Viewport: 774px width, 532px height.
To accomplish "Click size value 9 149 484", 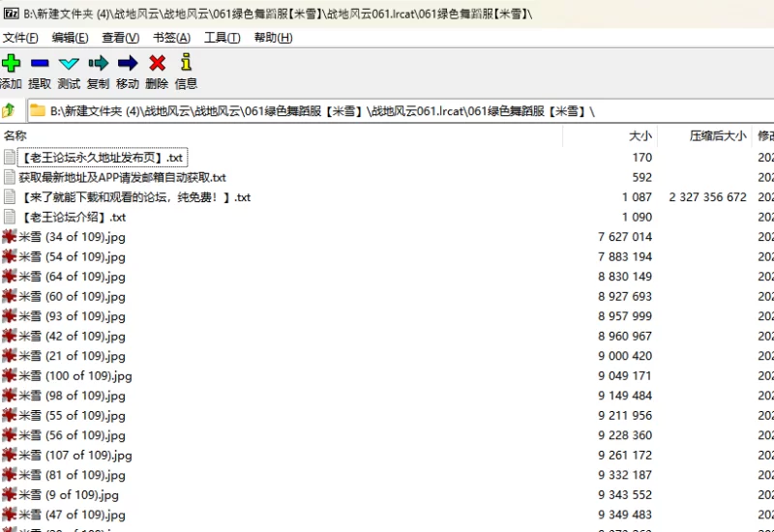I will (625, 396).
